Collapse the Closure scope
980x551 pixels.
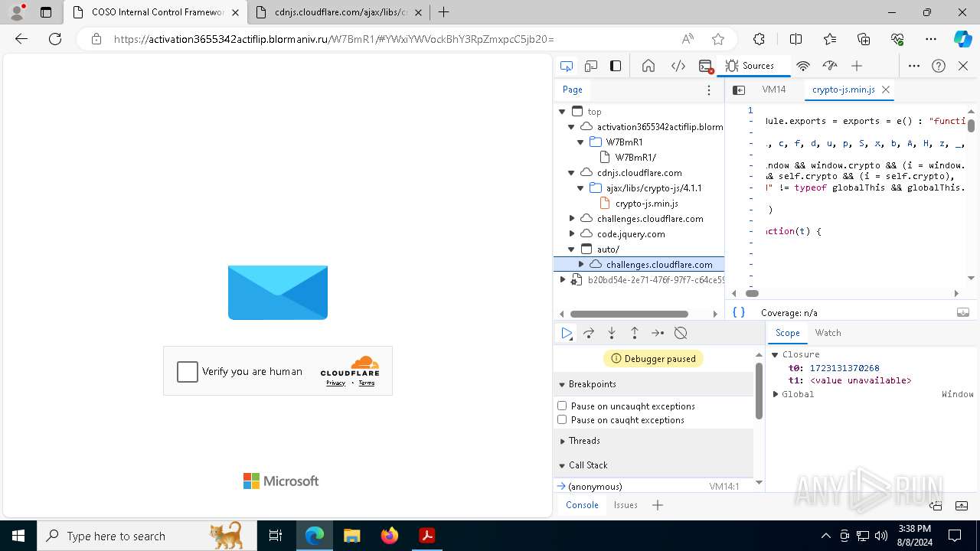pos(775,354)
